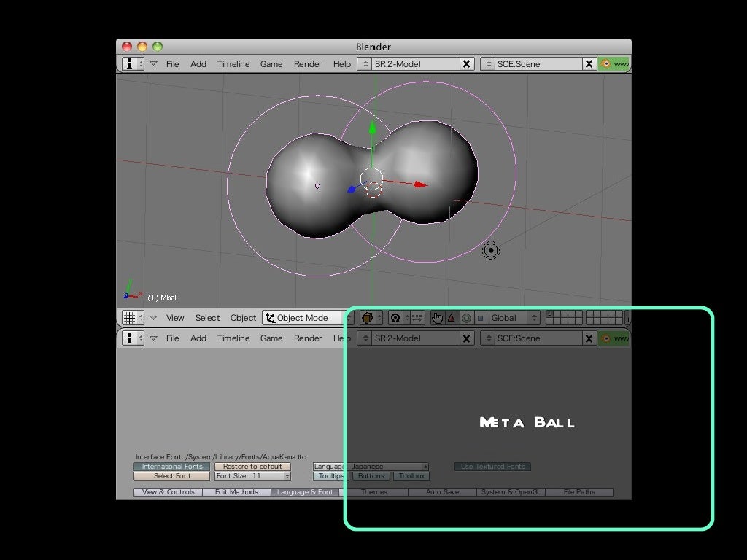Open Select menu in 3D view header
The height and width of the screenshot is (560, 747).
coord(207,318)
